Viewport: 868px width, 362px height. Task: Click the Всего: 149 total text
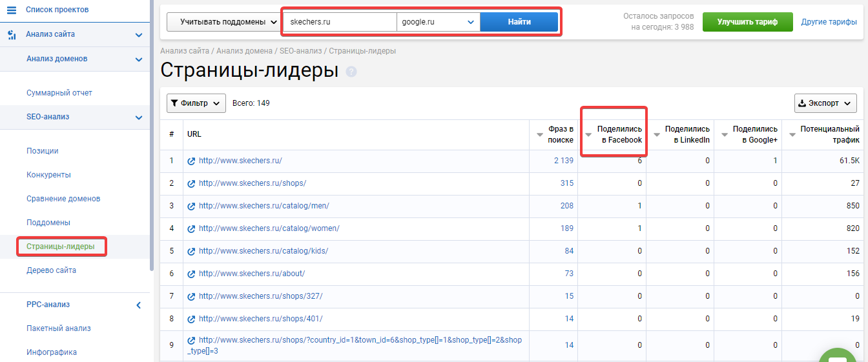coord(251,103)
